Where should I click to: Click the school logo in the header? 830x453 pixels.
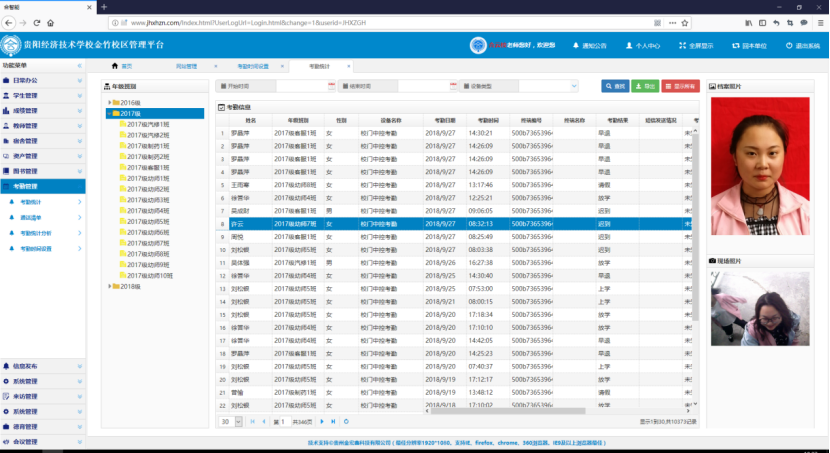point(11,45)
